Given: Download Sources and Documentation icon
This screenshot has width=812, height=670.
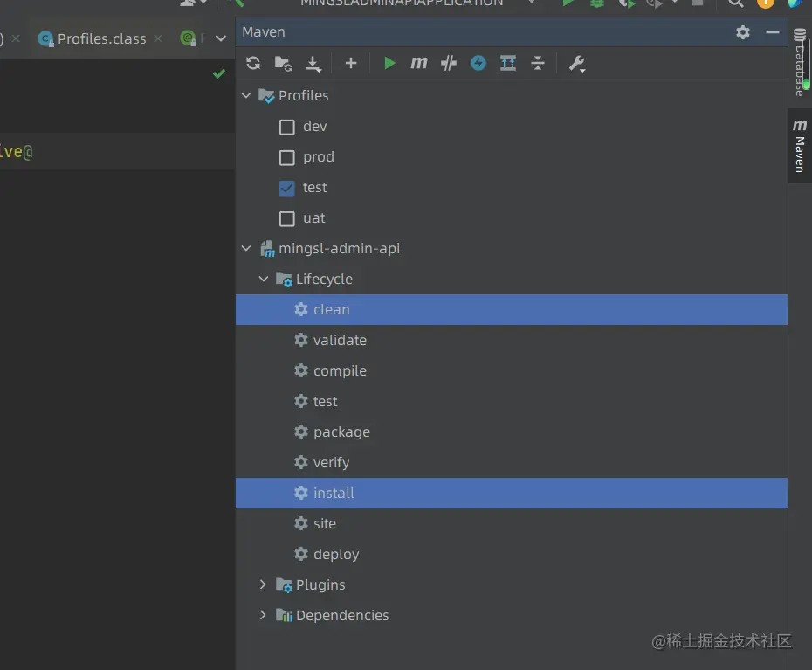Looking at the screenshot, I should 313,63.
